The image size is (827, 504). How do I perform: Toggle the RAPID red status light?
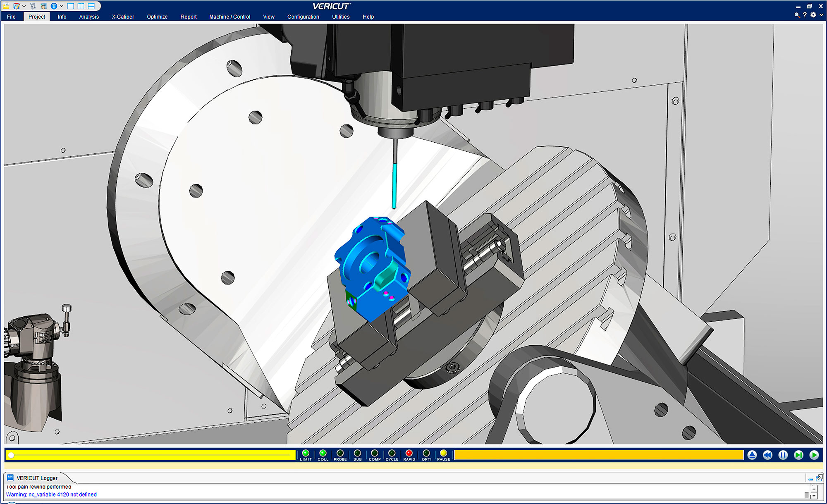click(409, 453)
